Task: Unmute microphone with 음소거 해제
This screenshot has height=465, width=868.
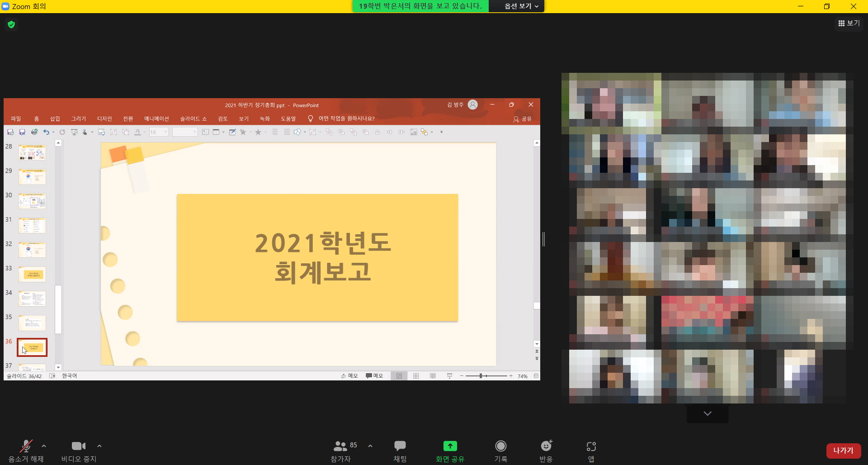Action: [26, 446]
